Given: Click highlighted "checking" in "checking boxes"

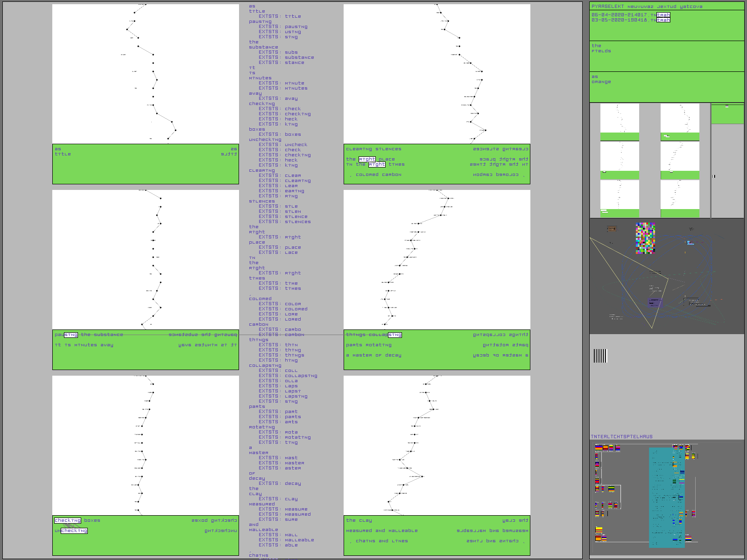Looking at the screenshot, I should 68,520.
